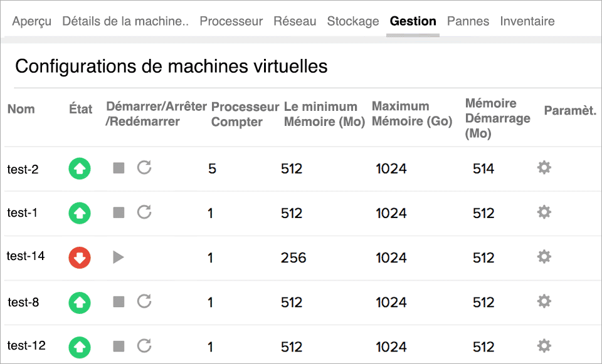
Task: Stop the test-2 virtual machine
Action: coord(119,168)
